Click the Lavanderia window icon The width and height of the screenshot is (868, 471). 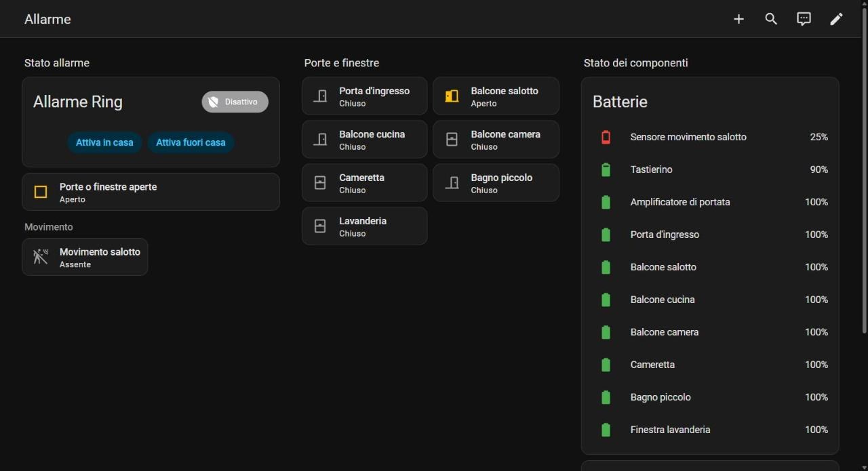point(320,226)
